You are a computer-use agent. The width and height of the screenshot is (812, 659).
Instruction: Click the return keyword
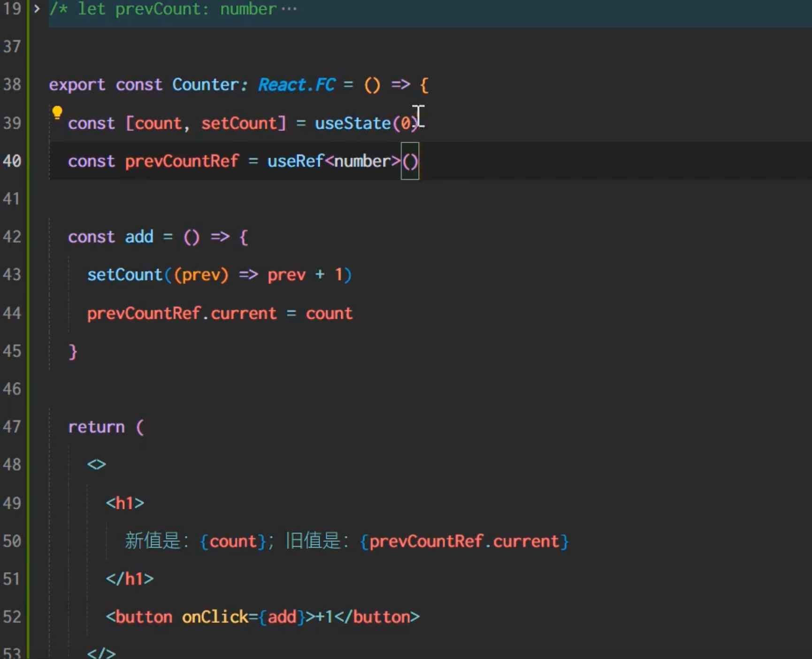click(96, 427)
